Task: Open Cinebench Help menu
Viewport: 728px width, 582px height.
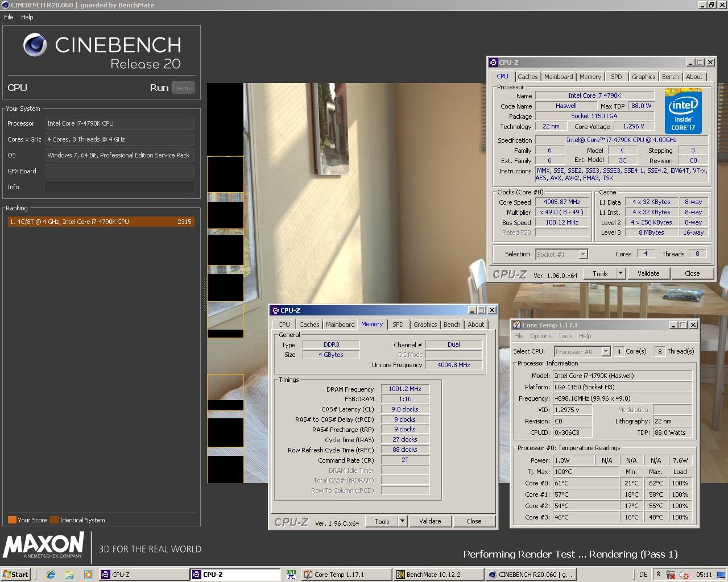Action: pyautogui.click(x=27, y=17)
